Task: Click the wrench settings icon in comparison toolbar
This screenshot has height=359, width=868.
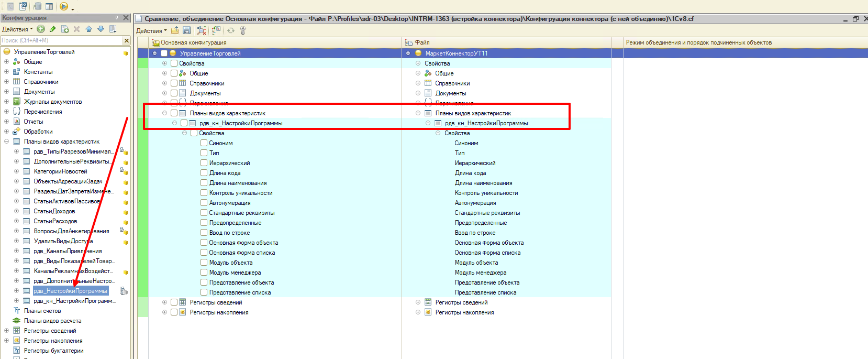Action: 243,31
